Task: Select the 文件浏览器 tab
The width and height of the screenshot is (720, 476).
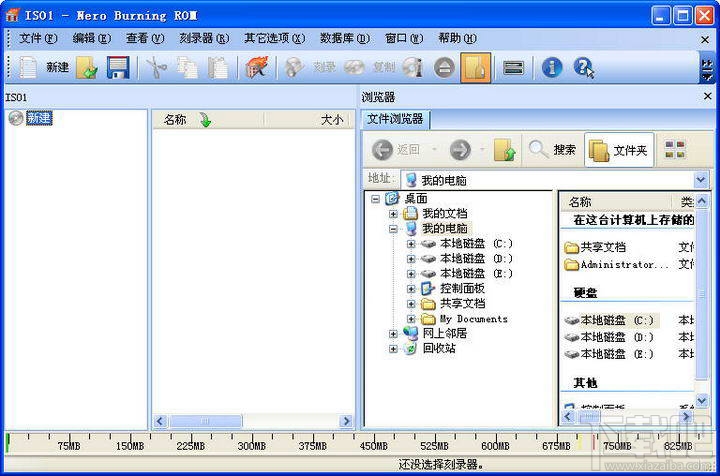Action: pos(395,119)
